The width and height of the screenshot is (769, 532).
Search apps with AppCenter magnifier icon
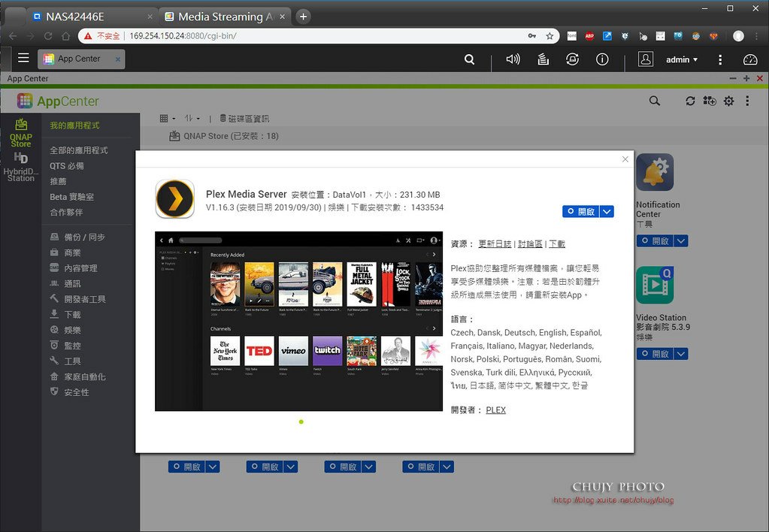click(x=654, y=101)
